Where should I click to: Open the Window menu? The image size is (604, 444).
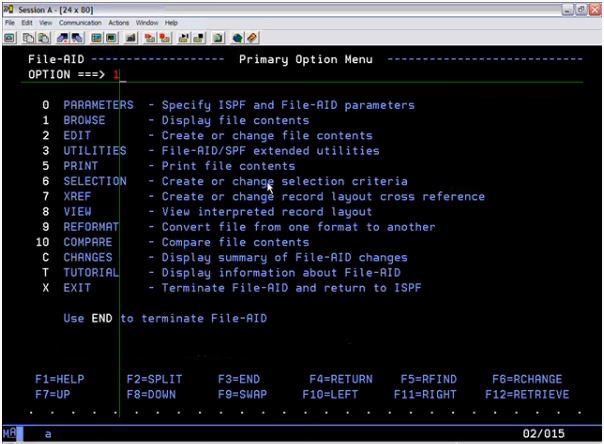pos(147,23)
